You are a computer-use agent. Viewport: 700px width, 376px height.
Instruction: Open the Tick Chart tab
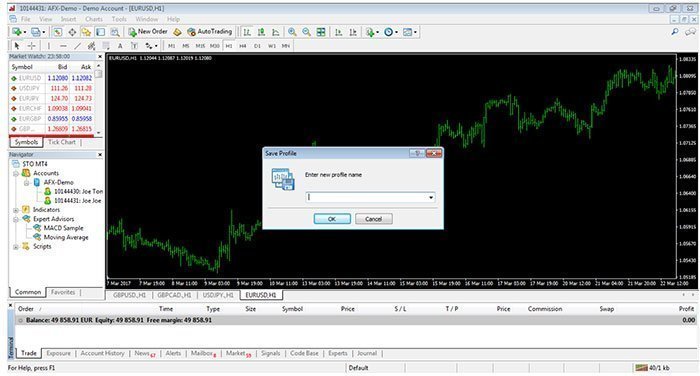(62, 142)
